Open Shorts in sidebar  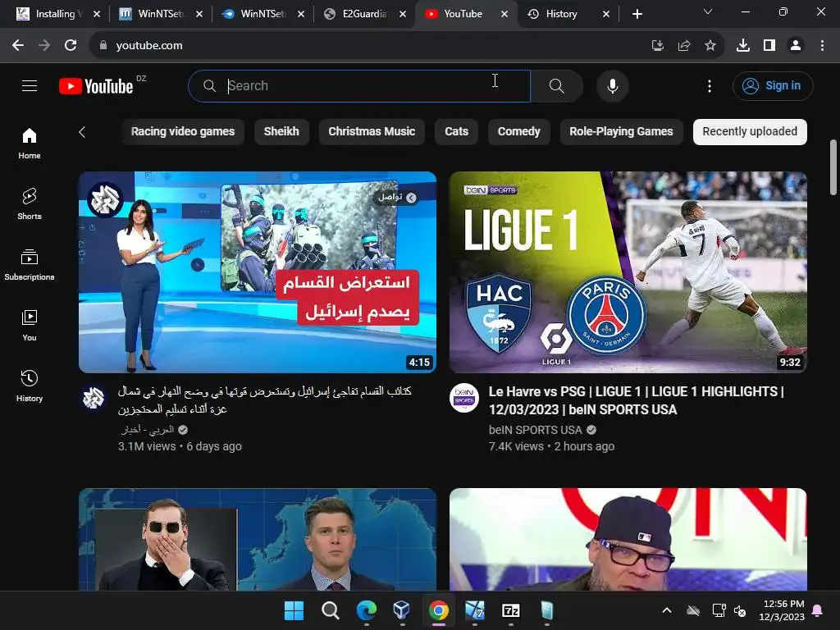30,204
